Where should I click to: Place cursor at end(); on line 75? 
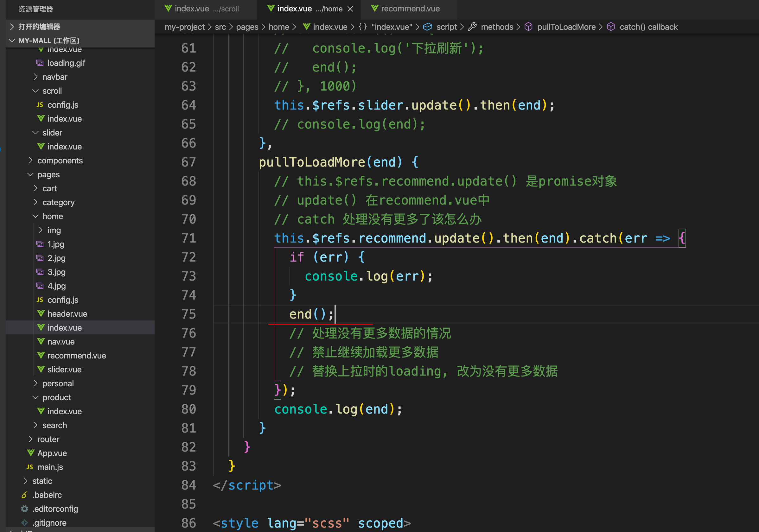point(311,314)
